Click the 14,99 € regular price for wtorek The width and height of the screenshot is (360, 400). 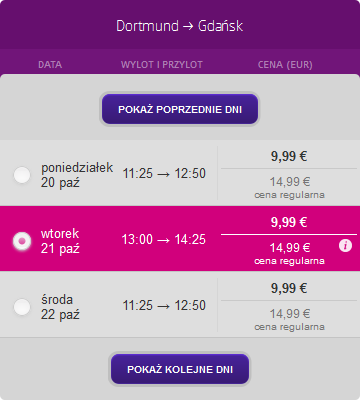click(290, 248)
